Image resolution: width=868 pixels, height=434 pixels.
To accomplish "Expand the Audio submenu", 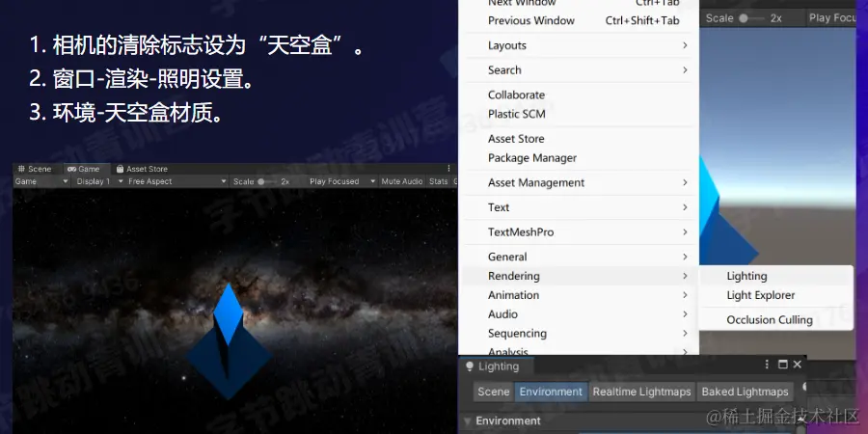I will [579, 314].
